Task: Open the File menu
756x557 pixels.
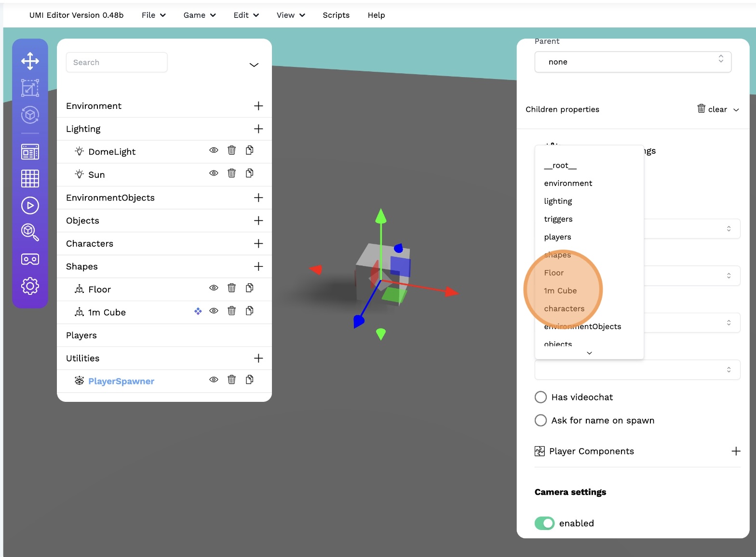Action: pyautogui.click(x=153, y=15)
